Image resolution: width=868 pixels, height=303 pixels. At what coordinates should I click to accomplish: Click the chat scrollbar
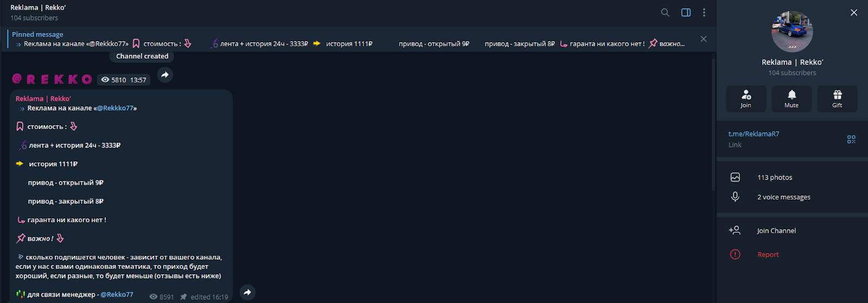coord(713,125)
